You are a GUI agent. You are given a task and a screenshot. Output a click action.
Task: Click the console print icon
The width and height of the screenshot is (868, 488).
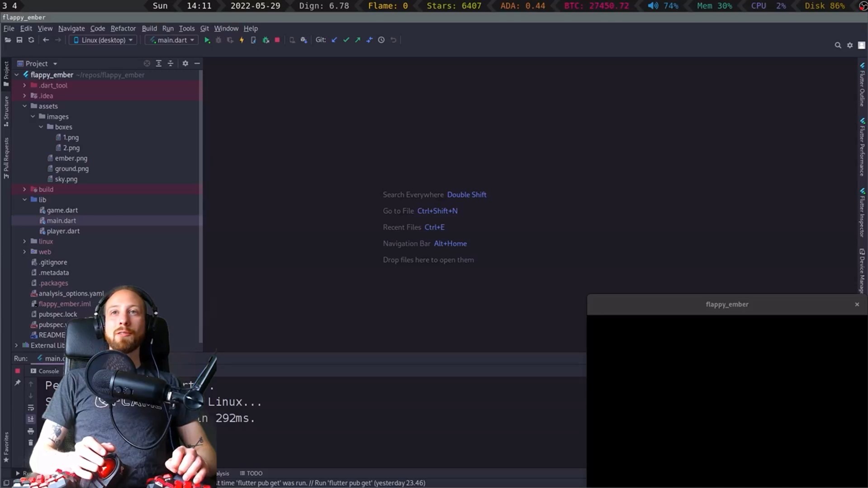(x=31, y=431)
